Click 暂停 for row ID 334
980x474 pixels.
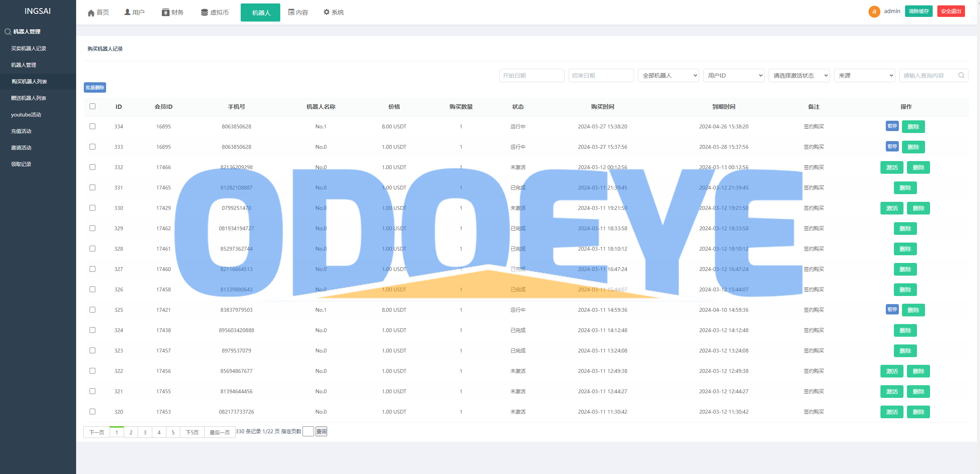point(892,126)
